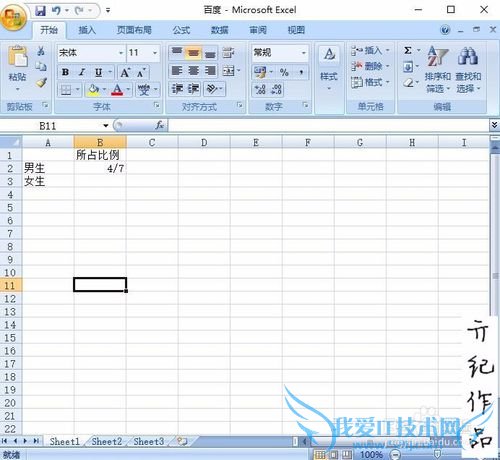Apply accounting number format
500x460 pixels.
click(260, 72)
